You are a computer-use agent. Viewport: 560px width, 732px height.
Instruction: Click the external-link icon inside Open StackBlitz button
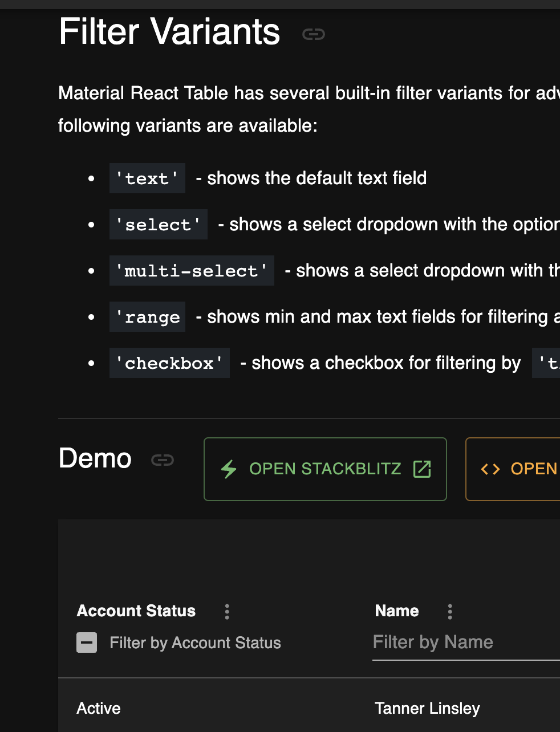(422, 469)
